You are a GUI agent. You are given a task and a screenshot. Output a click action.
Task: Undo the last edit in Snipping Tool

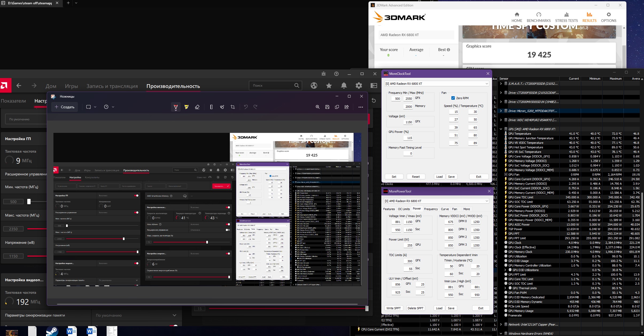tap(246, 107)
